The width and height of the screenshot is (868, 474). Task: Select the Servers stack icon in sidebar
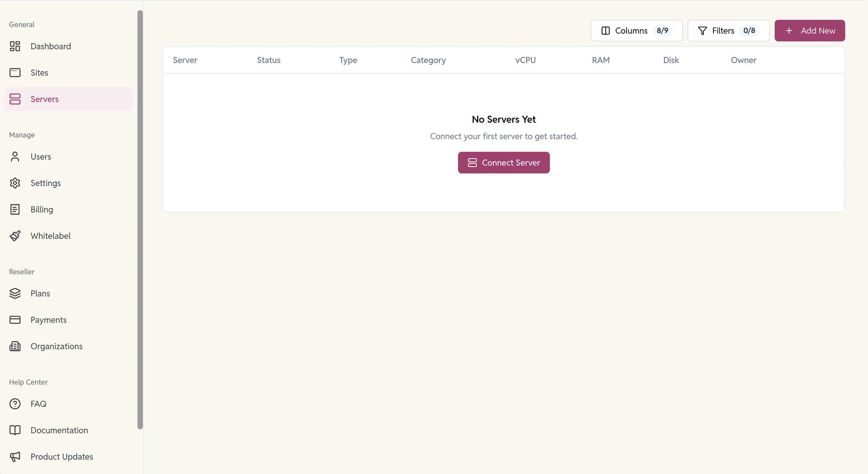coord(15,99)
